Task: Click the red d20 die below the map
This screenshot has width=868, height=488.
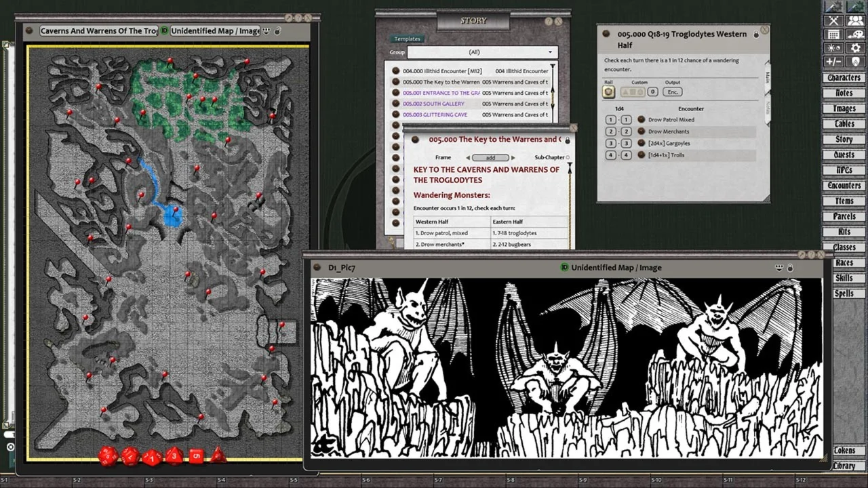Action: pyautogui.click(x=108, y=456)
